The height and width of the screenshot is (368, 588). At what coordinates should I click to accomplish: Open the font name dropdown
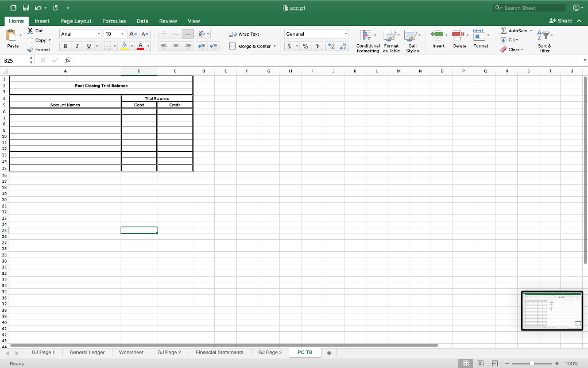pyautogui.click(x=99, y=33)
